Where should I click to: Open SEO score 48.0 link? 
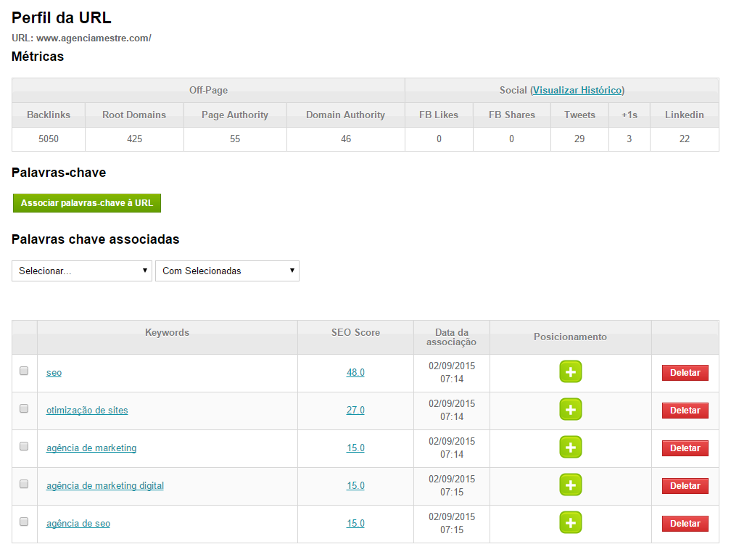click(355, 373)
